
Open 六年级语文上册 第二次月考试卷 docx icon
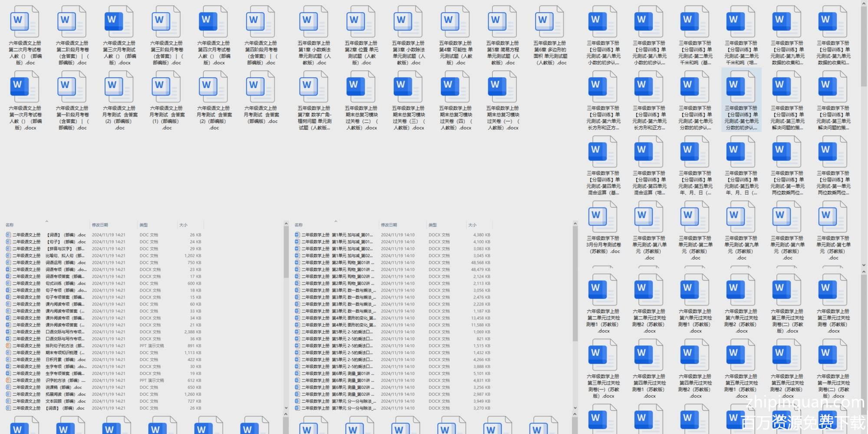(25, 22)
